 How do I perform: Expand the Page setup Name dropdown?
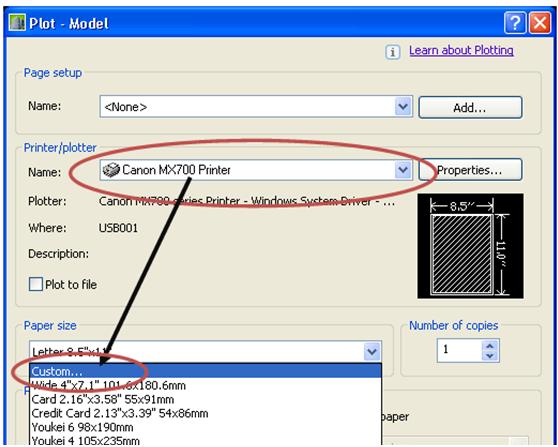[x=403, y=106]
